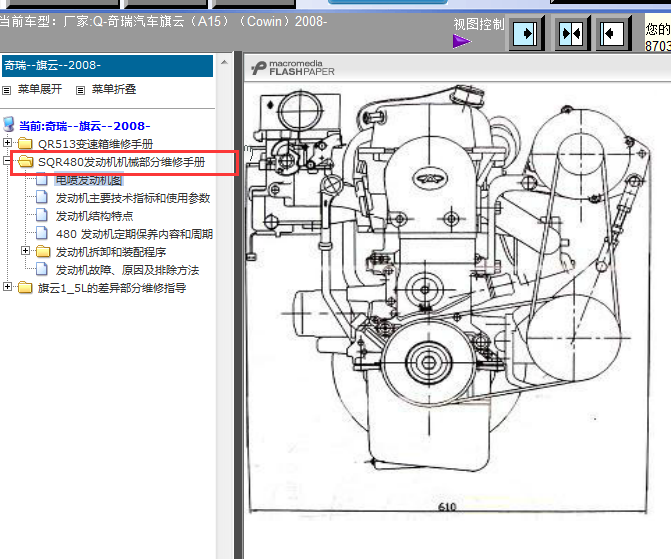Open 480 发动机定期保养内容和周期 page

tap(134, 234)
